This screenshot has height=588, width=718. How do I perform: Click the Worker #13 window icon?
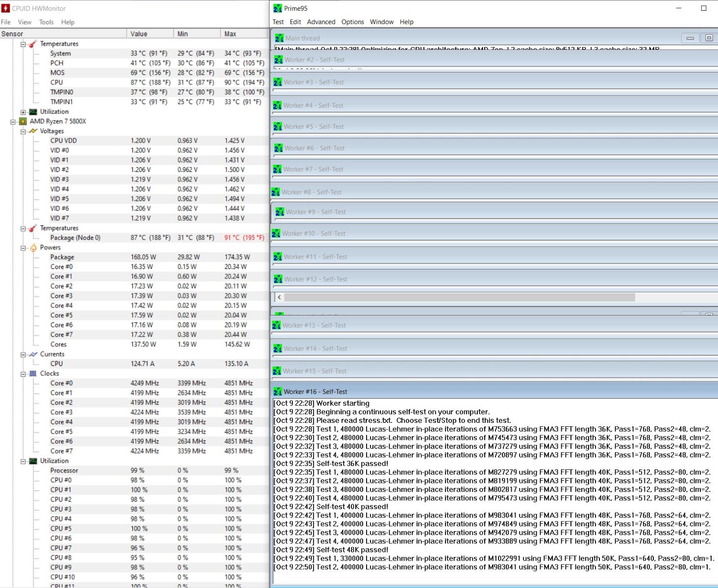coord(276,325)
